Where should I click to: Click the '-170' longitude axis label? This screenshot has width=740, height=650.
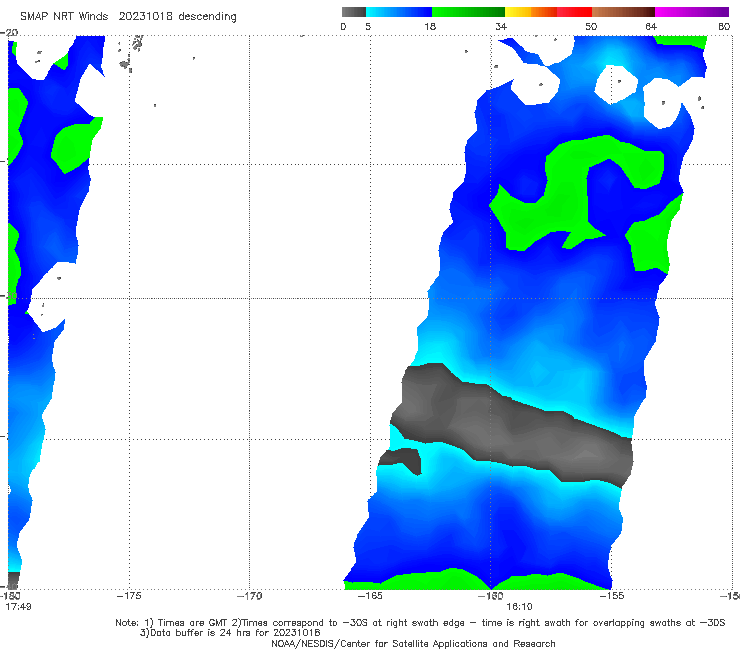249,596
